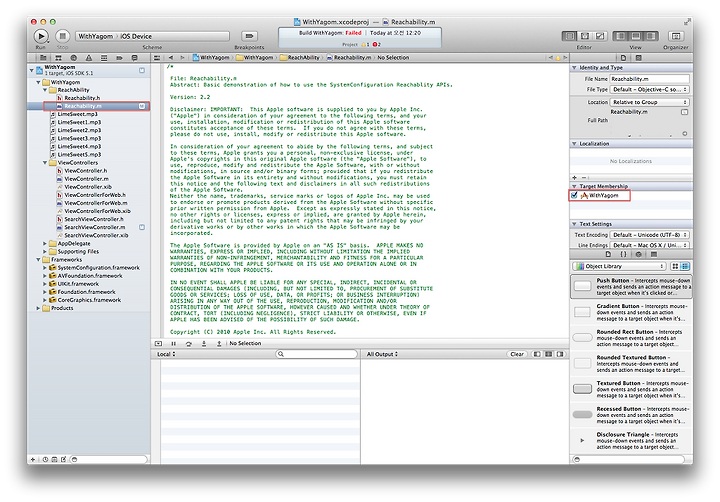This screenshot has height=502, width=720.
Task: Clear the console output
Action: [x=517, y=354]
